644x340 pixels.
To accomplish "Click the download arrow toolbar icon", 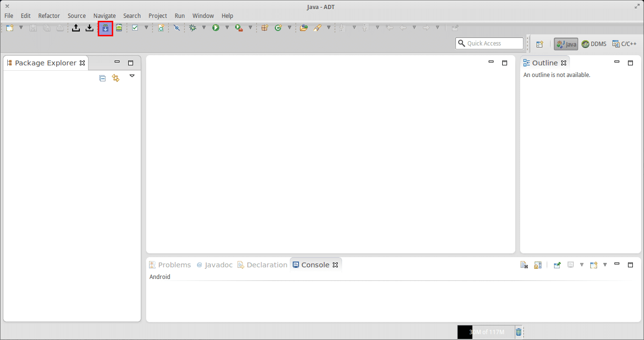I will [x=90, y=28].
